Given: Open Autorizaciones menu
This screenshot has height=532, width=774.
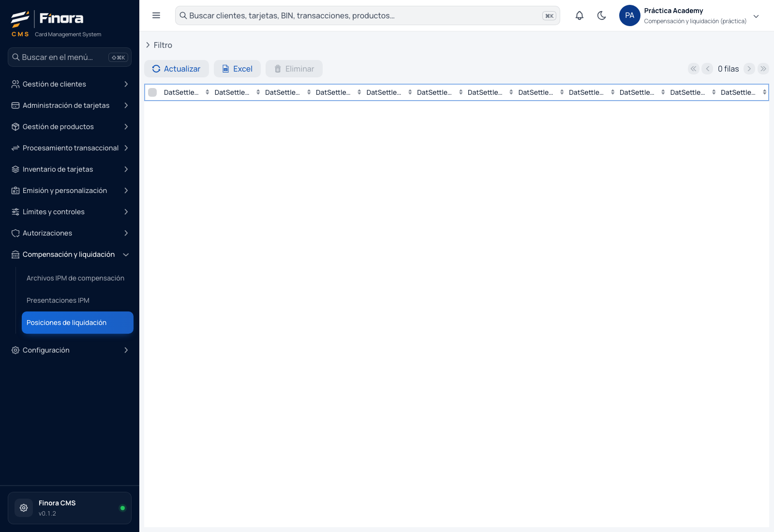Looking at the screenshot, I should pos(70,233).
